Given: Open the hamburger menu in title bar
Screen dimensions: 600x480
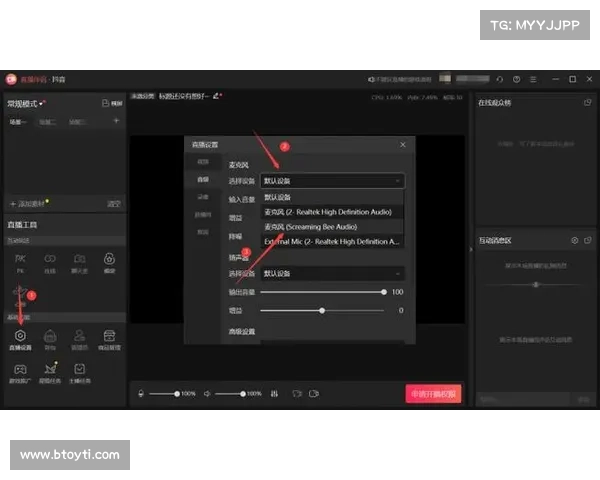Looking at the screenshot, I should (533, 79).
